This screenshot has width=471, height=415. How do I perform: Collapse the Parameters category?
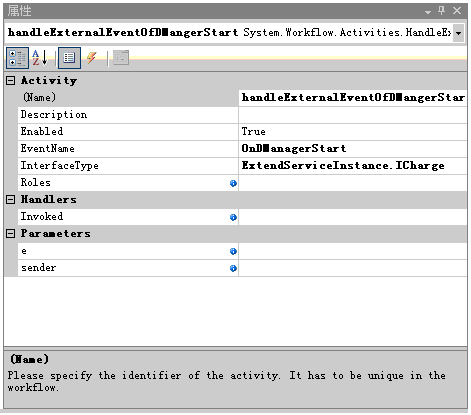(11, 233)
